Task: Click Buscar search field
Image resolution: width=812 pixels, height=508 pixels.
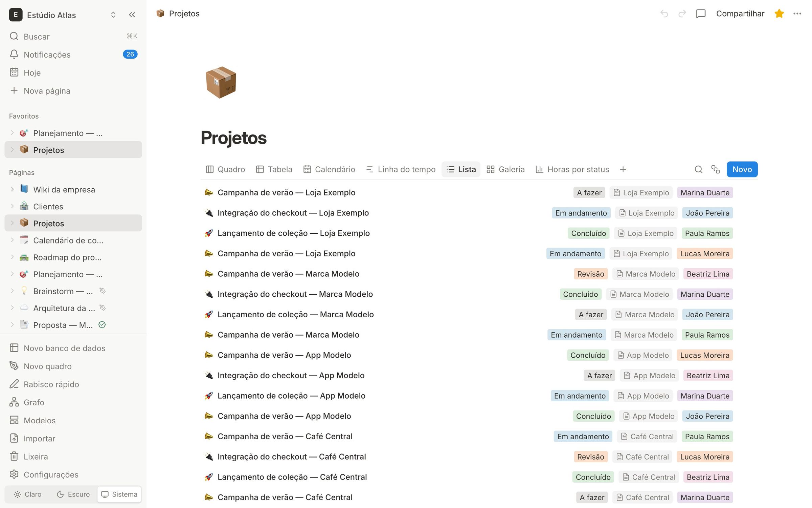Action: (73, 37)
